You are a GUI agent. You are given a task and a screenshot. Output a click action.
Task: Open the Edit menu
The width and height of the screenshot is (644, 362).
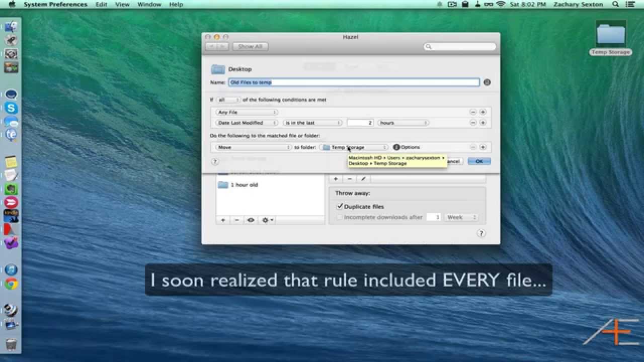101,5
